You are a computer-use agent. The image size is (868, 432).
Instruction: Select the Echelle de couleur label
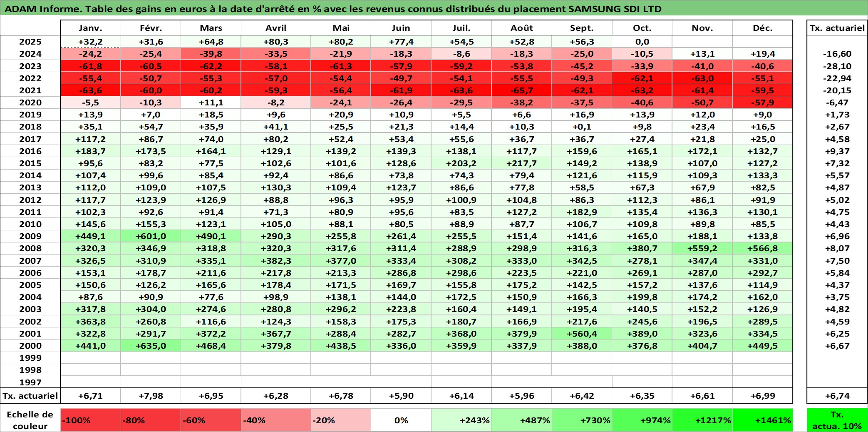coord(30,420)
